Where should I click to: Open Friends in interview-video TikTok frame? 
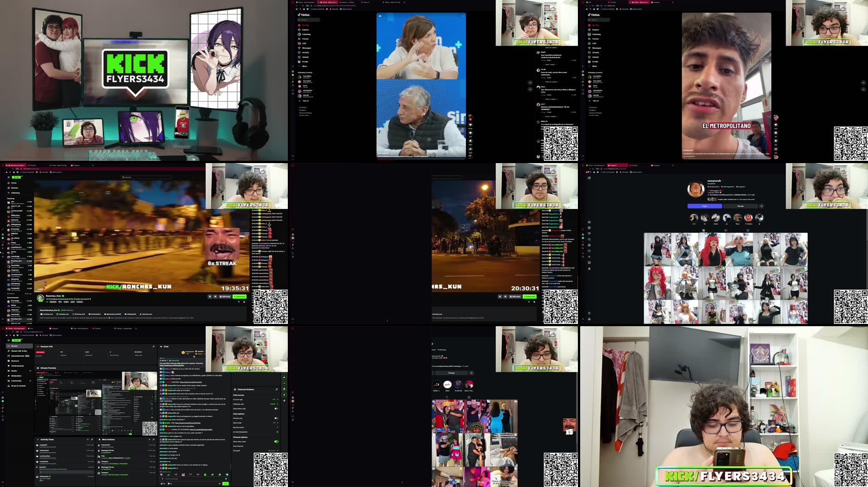[304, 39]
